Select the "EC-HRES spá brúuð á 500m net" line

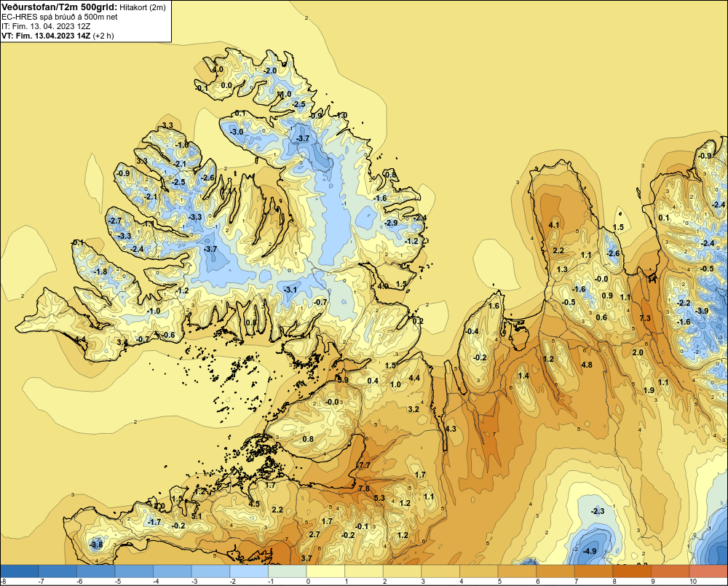[60, 17]
